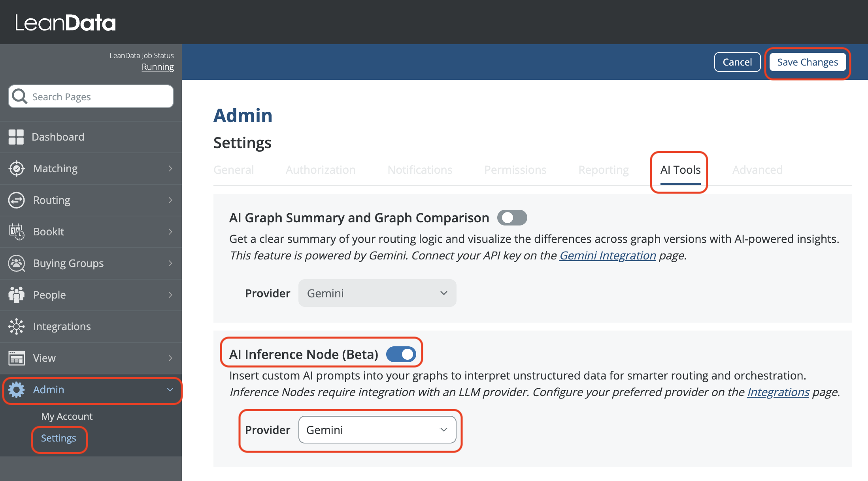Click the Dashboard grid icon
This screenshot has height=481, width=868.
16,137
